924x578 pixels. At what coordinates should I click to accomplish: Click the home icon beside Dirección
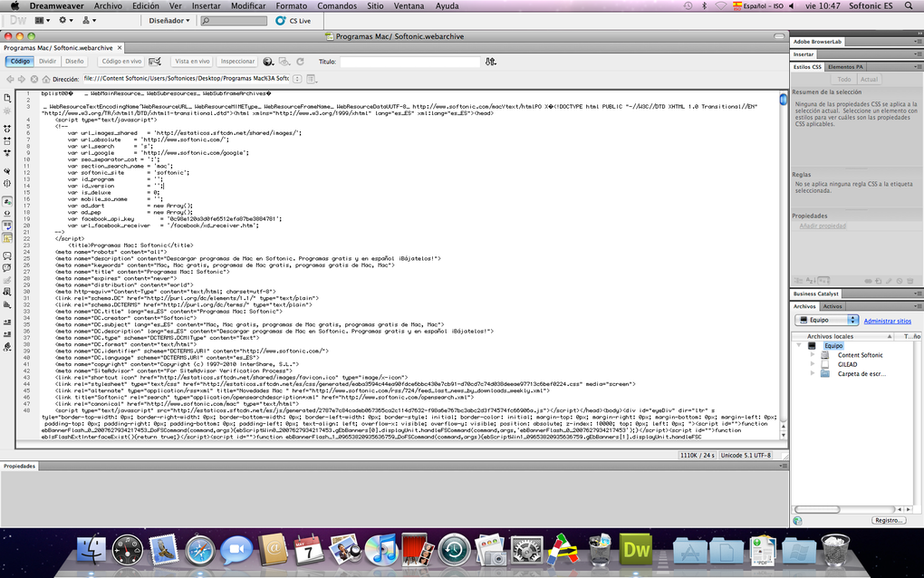coord(46,79)
